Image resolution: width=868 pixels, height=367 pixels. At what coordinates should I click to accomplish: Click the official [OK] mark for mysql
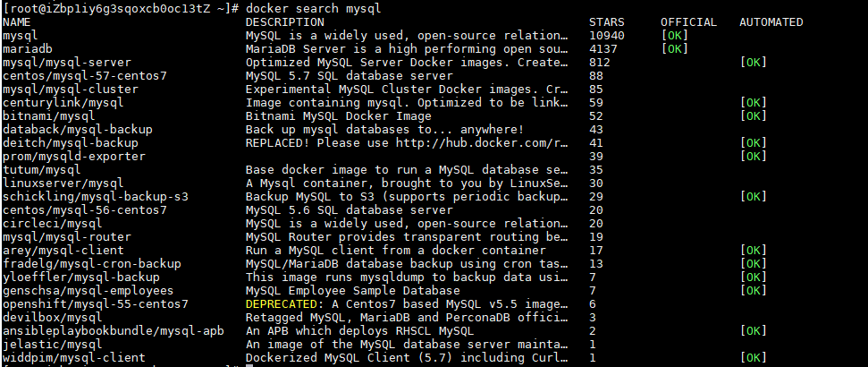(x=675, y=36)
